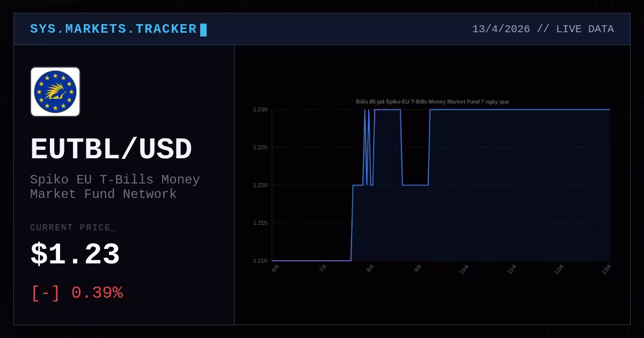Click the 7/4 x-axis date label
This screenshot has width=644, height=338.
(323, 268)
